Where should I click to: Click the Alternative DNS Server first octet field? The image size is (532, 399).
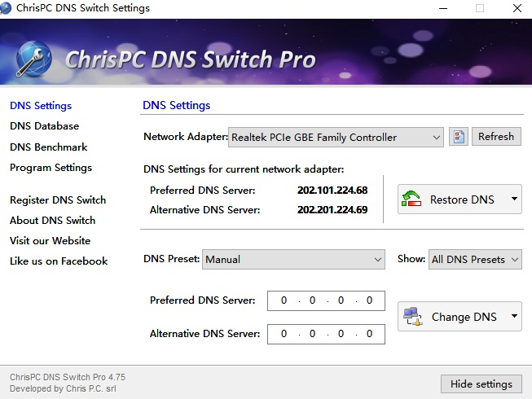[284, 334]
